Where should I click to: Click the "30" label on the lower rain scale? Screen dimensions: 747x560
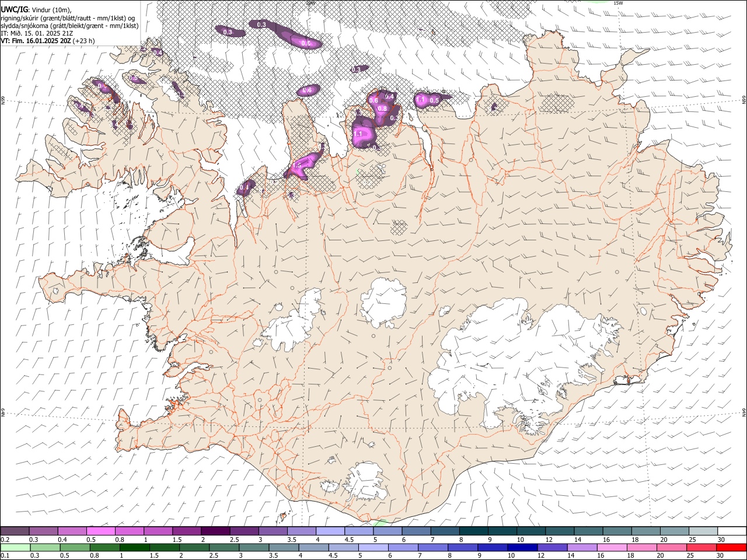pos(720,556)
